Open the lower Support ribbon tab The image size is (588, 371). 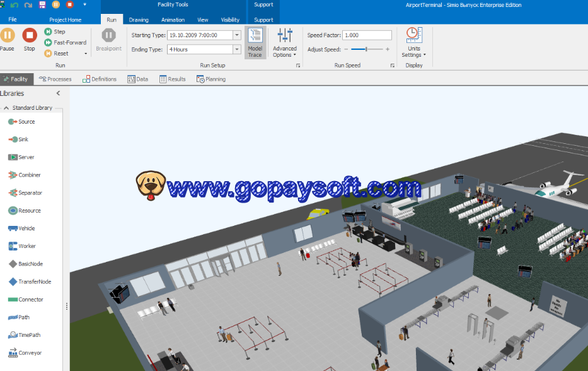[x=263, y=20]
